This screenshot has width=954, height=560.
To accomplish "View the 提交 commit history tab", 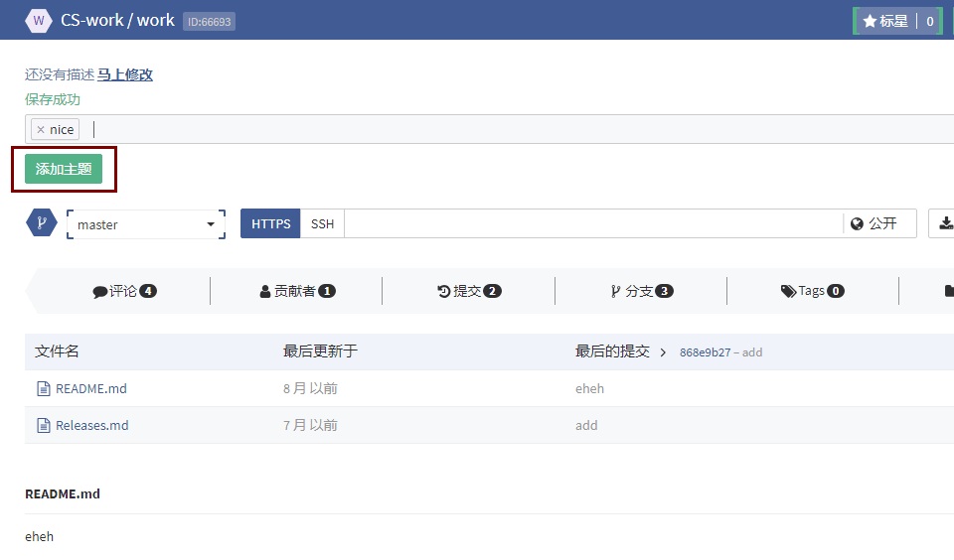I will 468,291.
